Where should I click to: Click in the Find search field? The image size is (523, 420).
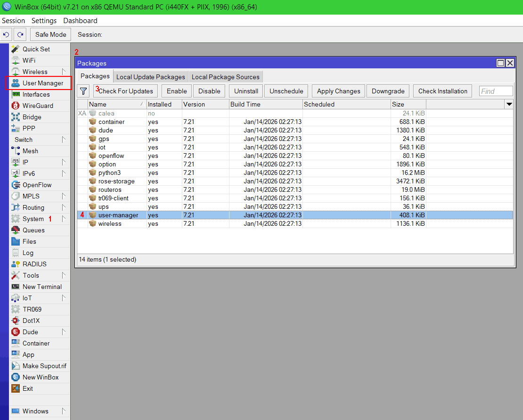point(496,91)
